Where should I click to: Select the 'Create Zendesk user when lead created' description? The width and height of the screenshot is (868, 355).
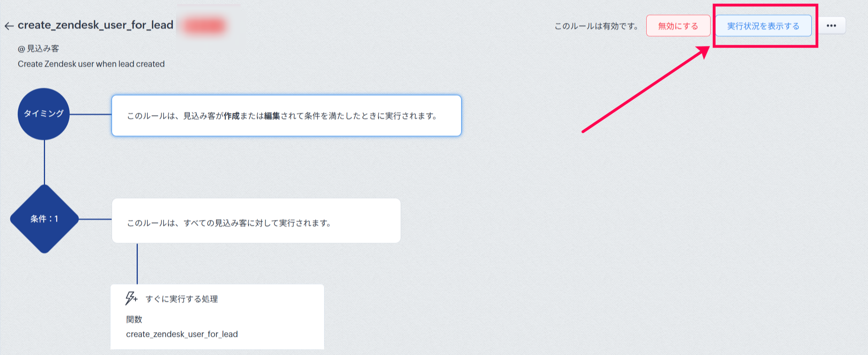pos(91,64)
